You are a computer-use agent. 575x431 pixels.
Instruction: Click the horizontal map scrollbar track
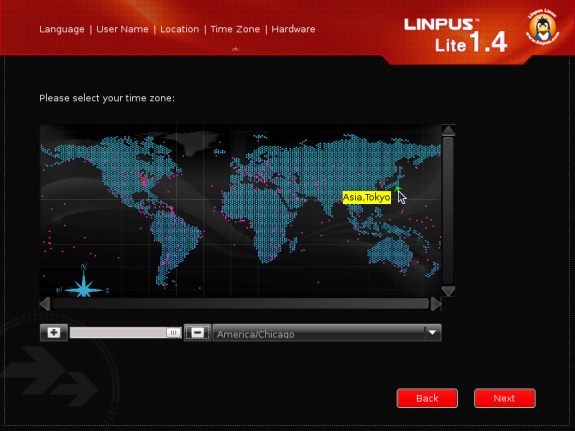coord(240,304)
